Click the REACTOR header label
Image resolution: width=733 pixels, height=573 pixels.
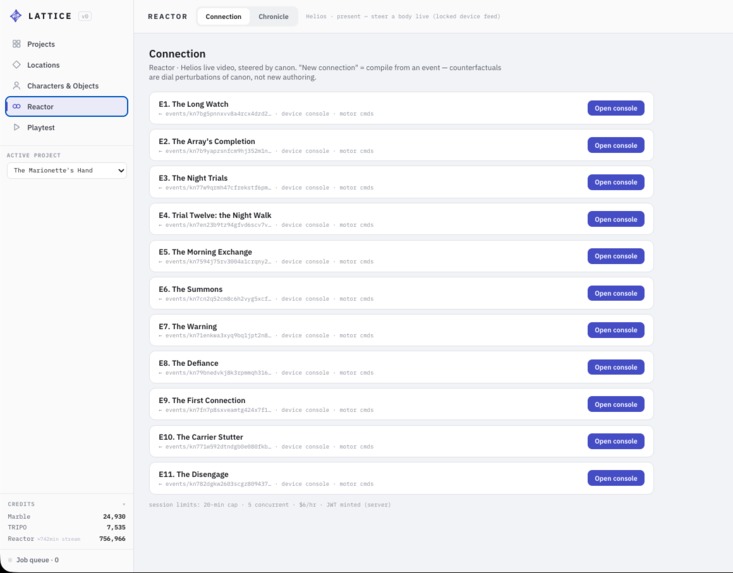[x=167, y=16]
